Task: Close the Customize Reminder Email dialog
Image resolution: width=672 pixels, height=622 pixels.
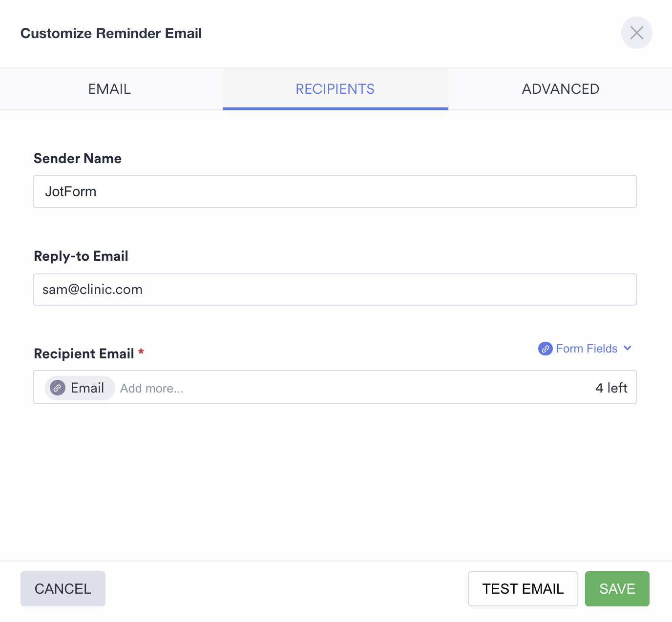Action: [x=636, y=33]
